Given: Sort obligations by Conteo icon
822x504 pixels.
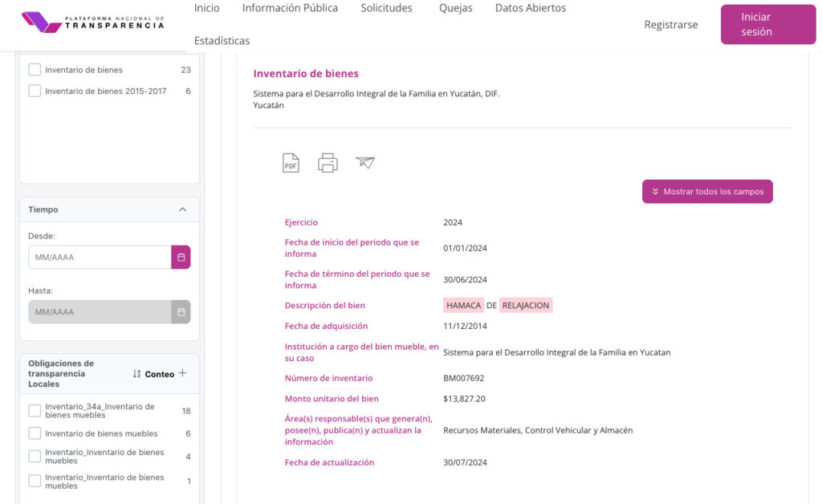Looking at the screenshot, I should (x=136, y=374).
